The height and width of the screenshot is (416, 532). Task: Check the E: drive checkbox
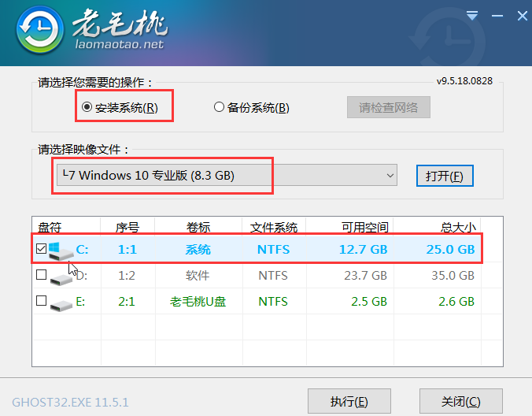(x=41, y=300)
